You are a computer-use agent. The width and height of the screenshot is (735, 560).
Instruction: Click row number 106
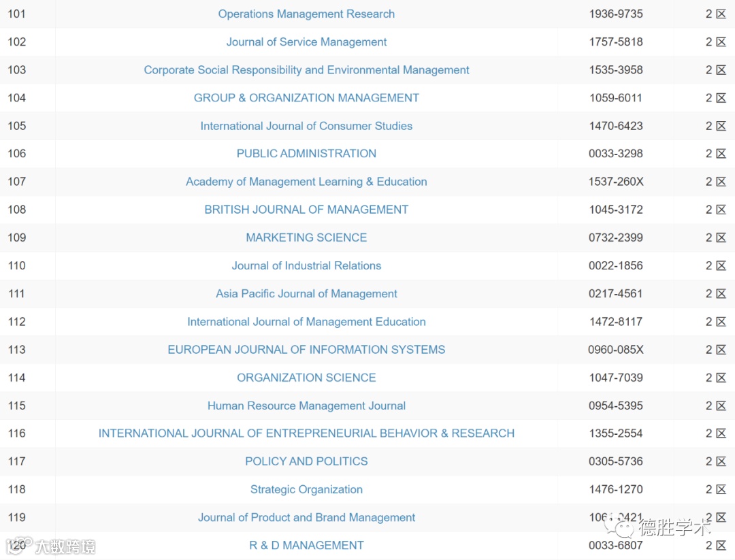click(16, 154)
